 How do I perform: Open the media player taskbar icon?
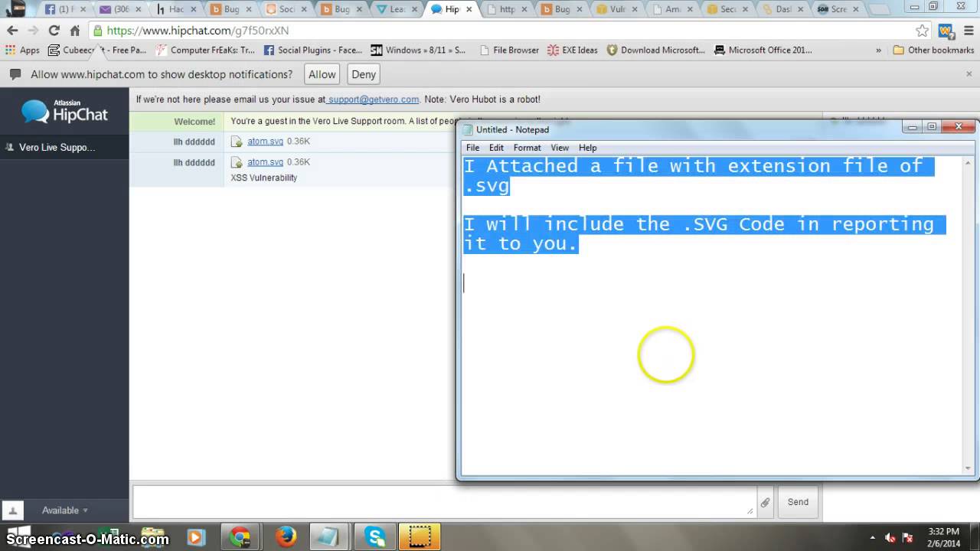click(x=196, y=537)
